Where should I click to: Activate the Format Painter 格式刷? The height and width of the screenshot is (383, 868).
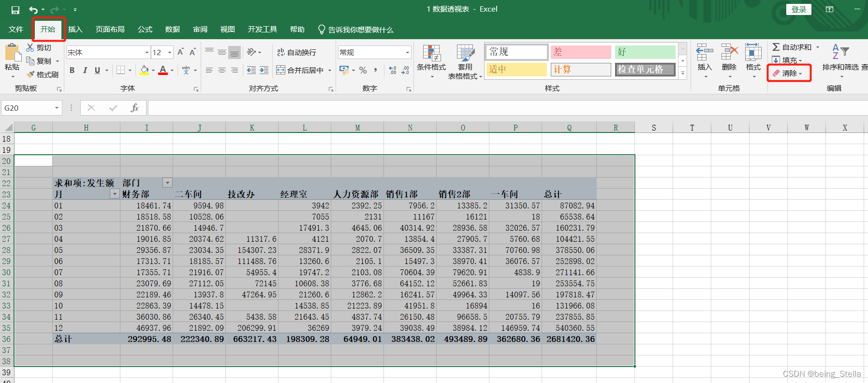tap(43, 74)
